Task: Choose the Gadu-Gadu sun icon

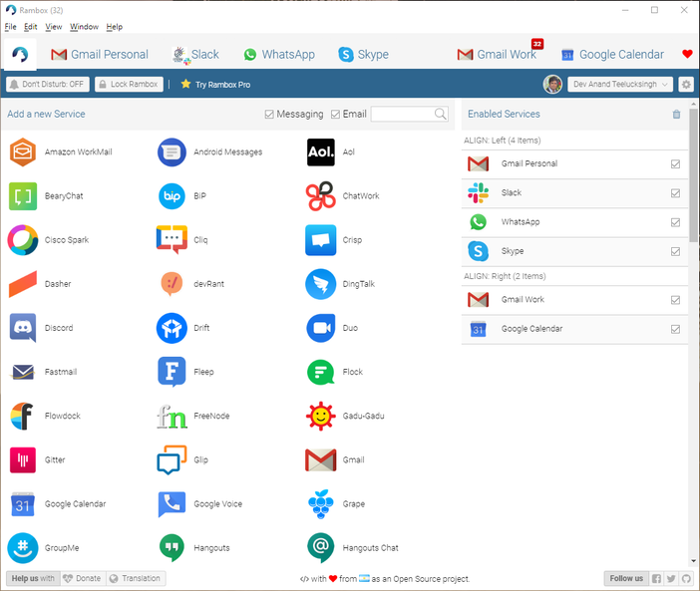Action: (320, 416)
